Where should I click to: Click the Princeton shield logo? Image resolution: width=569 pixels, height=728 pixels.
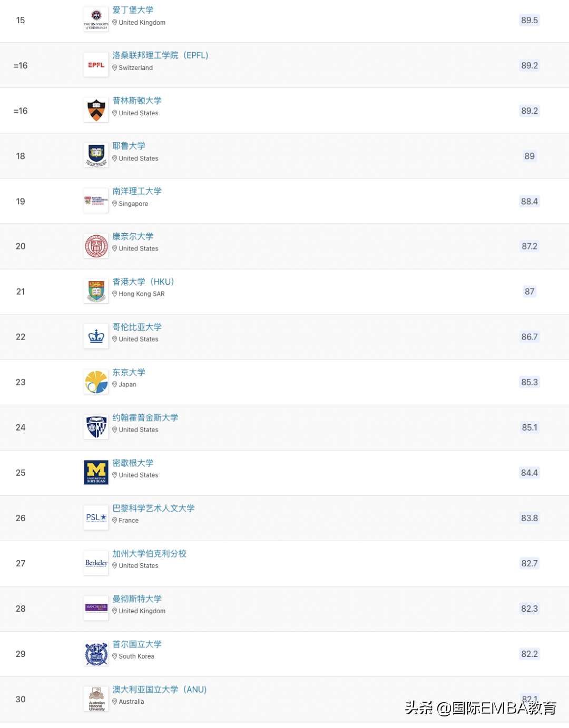tap(96, 111)
